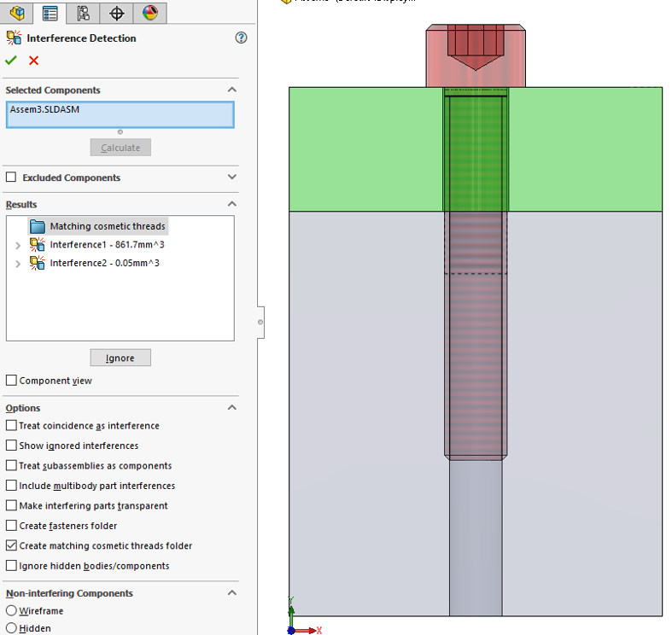This screenshot has width=672, height=635.
Task: Open the FeatureManager Design Tree tab
Action: pyautogui.click(x=17, y=13)
